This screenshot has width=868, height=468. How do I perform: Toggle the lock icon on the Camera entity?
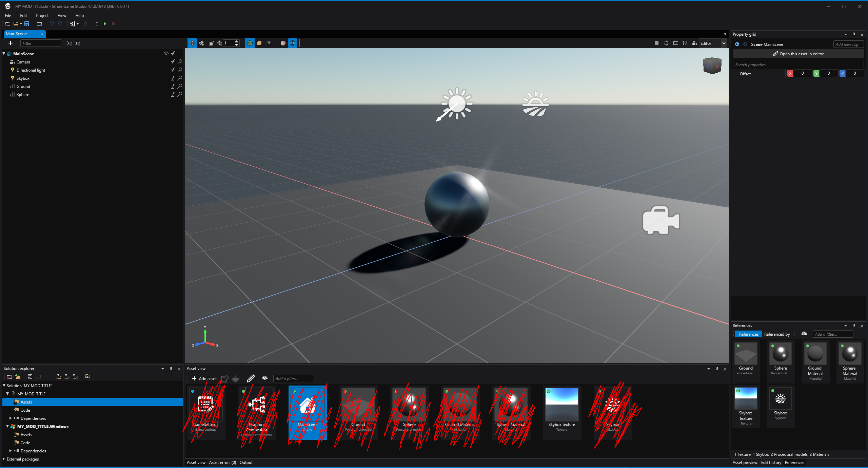173,62
